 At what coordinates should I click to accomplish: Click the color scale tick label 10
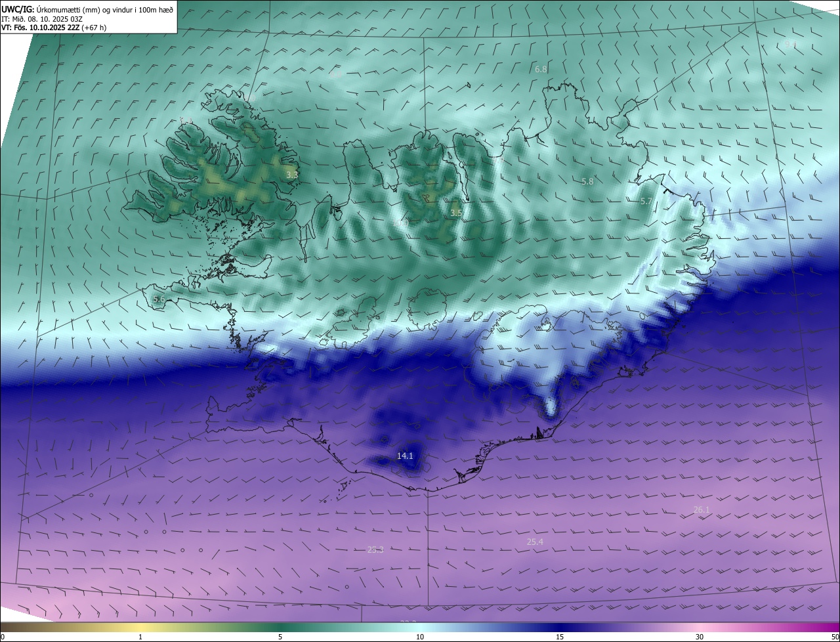(x=420, y=637)
